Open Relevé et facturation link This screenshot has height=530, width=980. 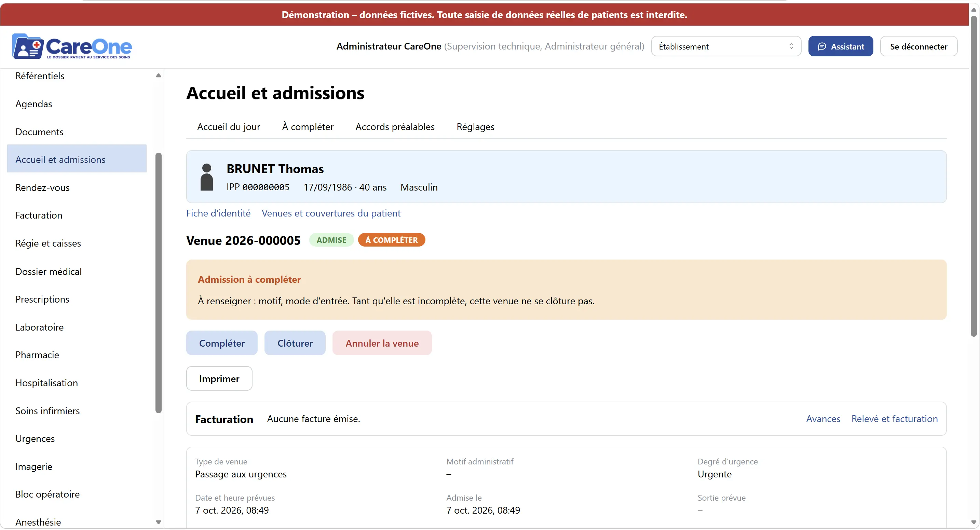click(894, 419)
